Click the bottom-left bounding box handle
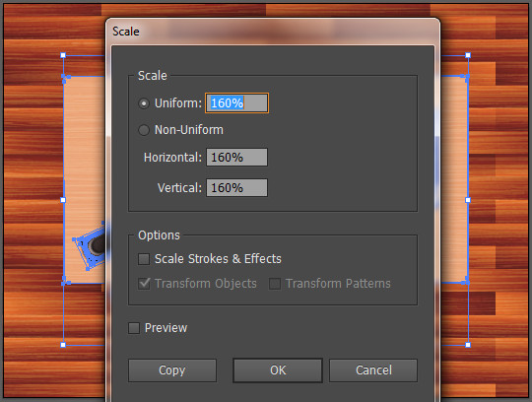The width and height of the screenshot is (532, 402). pyautogui.click(x=63, y=345)
